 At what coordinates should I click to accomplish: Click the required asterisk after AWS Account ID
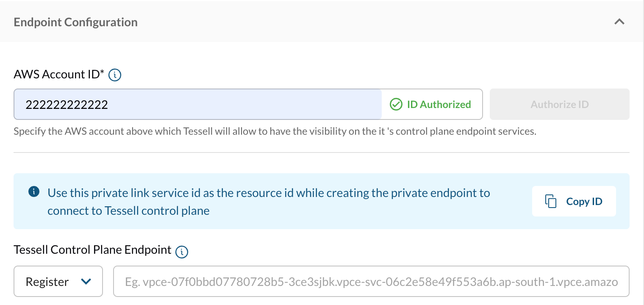102,73
